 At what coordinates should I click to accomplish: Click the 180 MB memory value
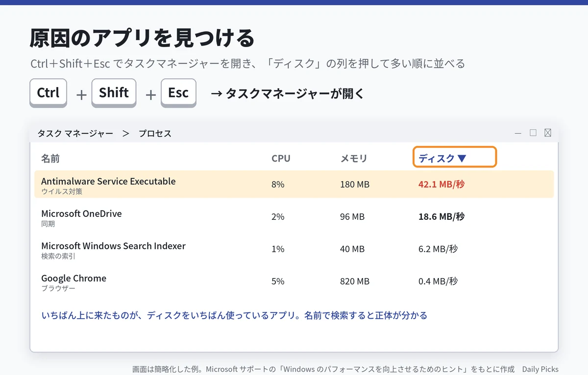point(355,185)
